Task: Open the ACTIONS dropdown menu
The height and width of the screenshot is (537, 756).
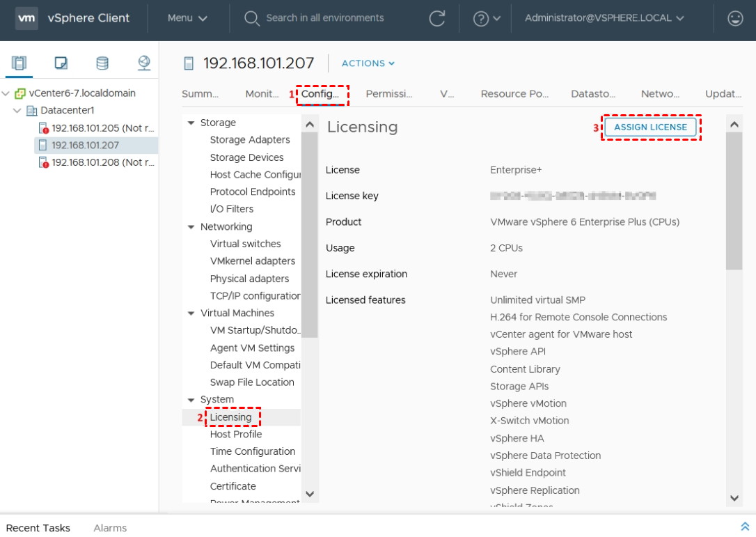Action: pyautogui.click(x=368, y=63)
